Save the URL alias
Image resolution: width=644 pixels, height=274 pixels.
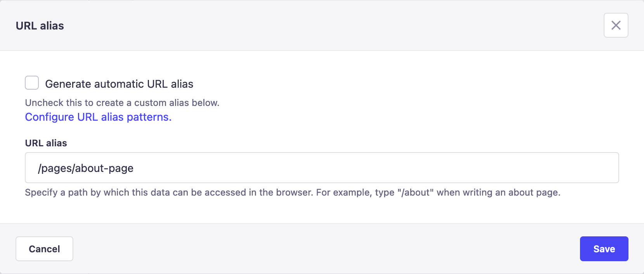pyautogui.click(x=604, y=249)
